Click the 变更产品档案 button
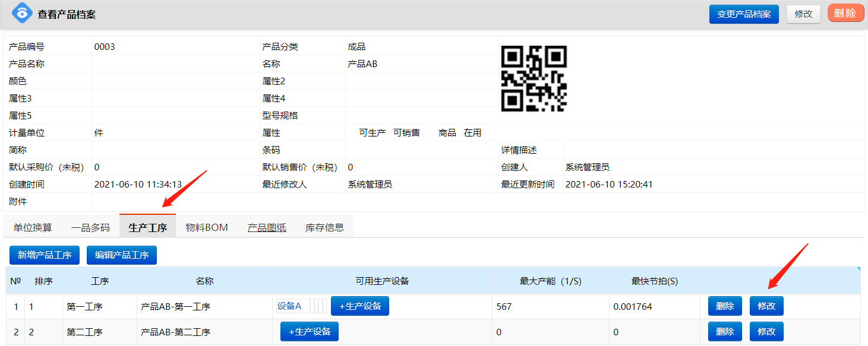 (743, 14)
